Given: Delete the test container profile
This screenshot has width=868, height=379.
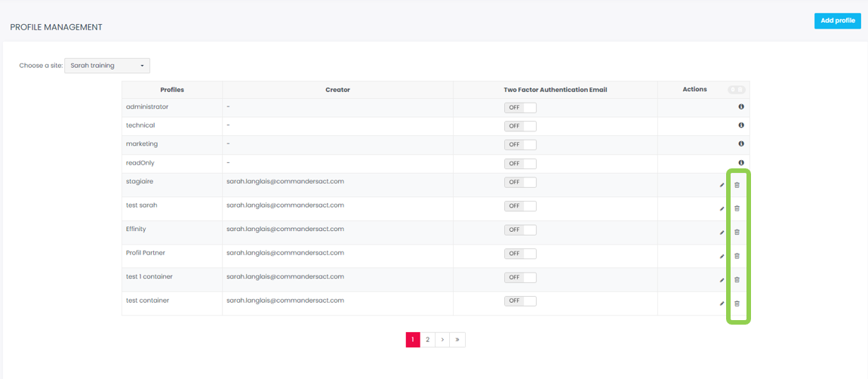Looking at the screenshot, I should (737, 304).
